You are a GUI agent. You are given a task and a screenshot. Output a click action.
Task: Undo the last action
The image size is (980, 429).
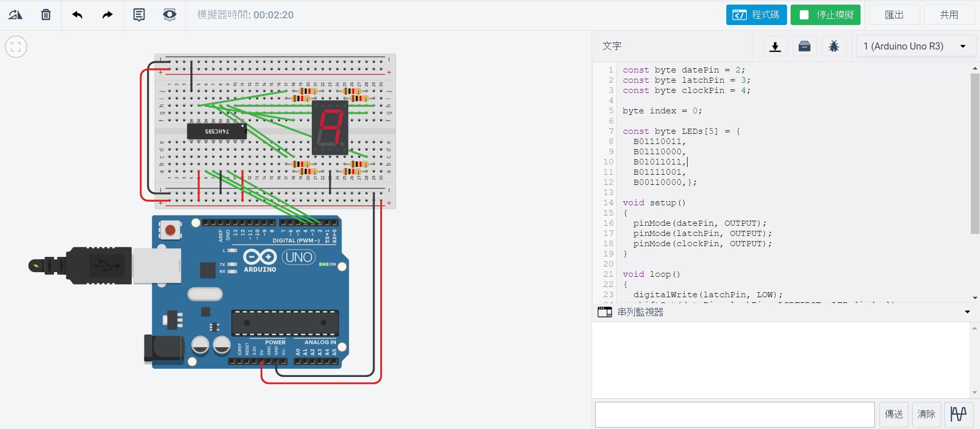pos(77,15)
